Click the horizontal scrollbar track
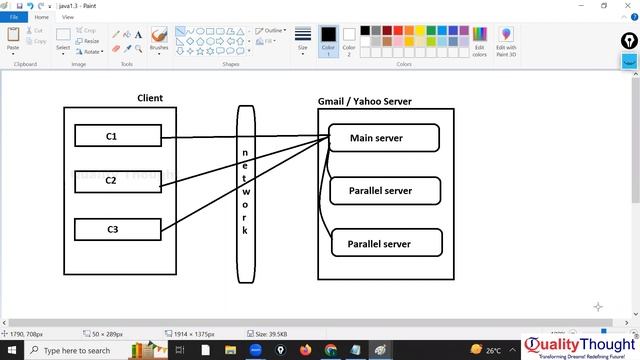Viewport: 640px width, 360px height. pos(311,322)
